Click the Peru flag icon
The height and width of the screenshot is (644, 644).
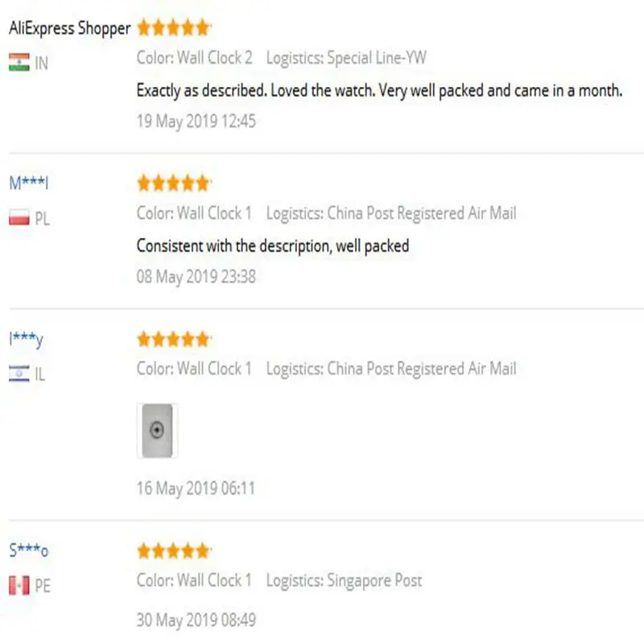[19, 585]
